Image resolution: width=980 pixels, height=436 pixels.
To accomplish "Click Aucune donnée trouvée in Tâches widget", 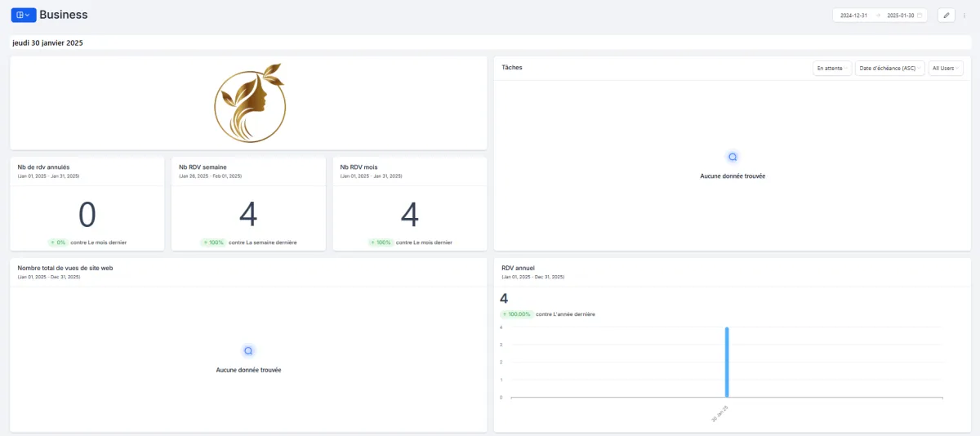I will [x=733, y=176].
